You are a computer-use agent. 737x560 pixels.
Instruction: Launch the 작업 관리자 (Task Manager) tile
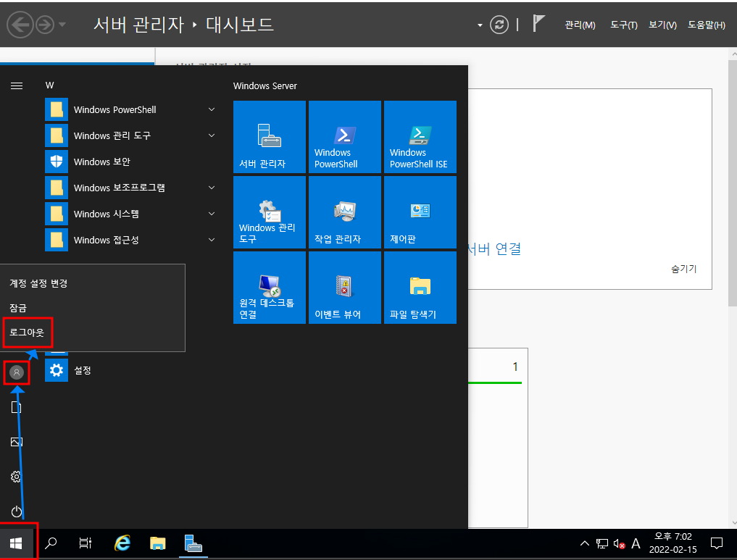pyautogui.click(x=344, y=212)
